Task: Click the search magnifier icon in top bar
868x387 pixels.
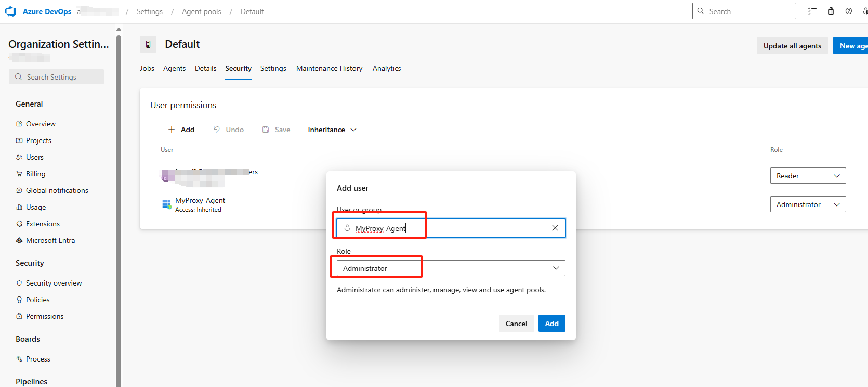Action: tap(701, 11)
